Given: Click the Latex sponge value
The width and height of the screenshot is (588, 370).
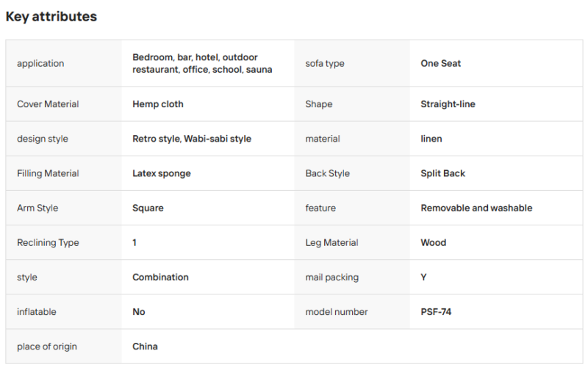Looking at the screenshot, I should pyautogui.click(x=162, y=173).
